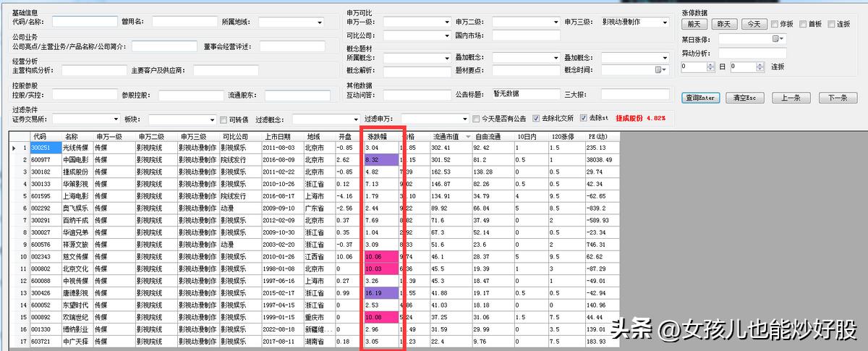This screenshot has height=351, width=868.
Task: Focus the 国内市场 input field
Action: pos(526,35)
